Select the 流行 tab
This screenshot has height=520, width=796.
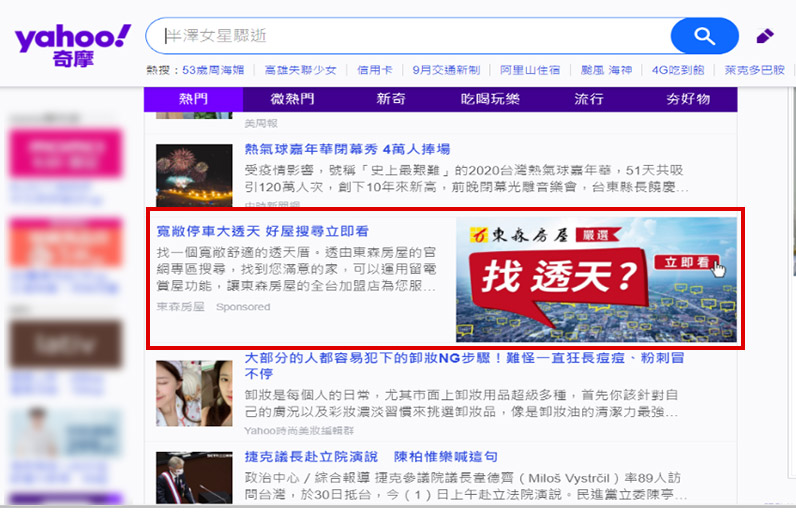click(589, 99)
